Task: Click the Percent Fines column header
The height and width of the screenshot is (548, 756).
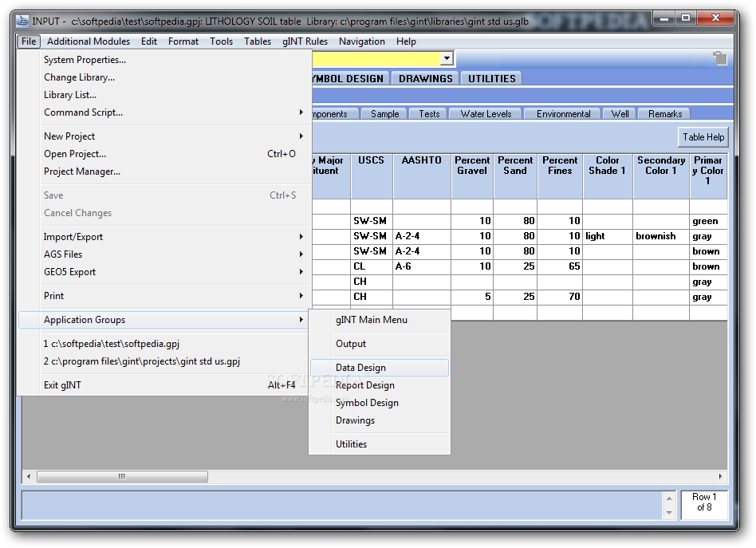Action: [560, 176]
